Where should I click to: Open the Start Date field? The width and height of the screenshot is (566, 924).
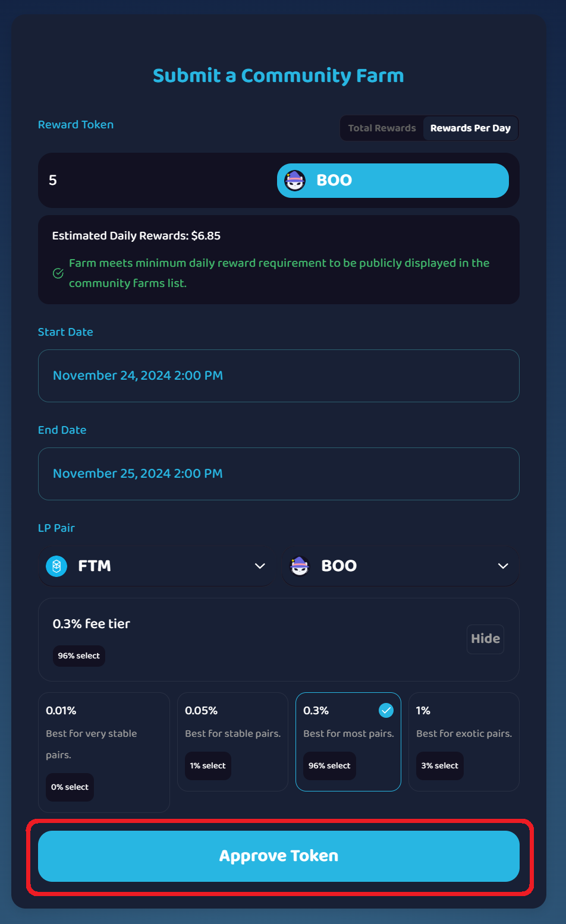pyautogui.click(x=278, y=376)
